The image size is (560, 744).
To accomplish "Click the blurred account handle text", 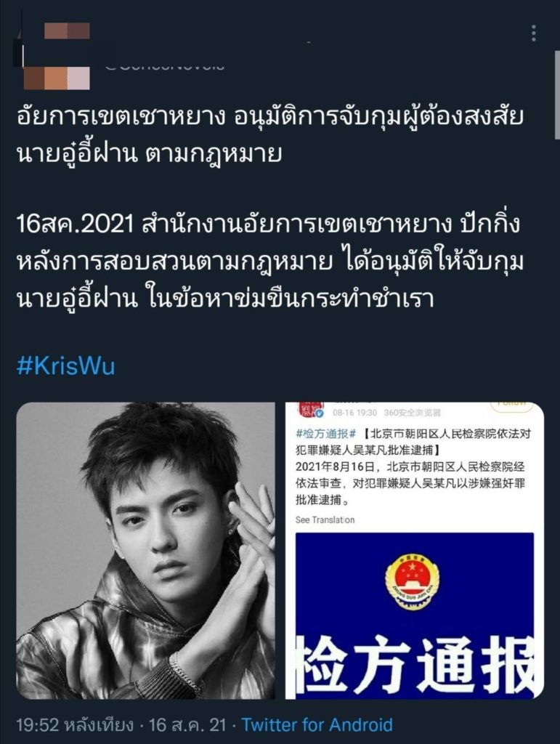I will (x=165, y=66).
